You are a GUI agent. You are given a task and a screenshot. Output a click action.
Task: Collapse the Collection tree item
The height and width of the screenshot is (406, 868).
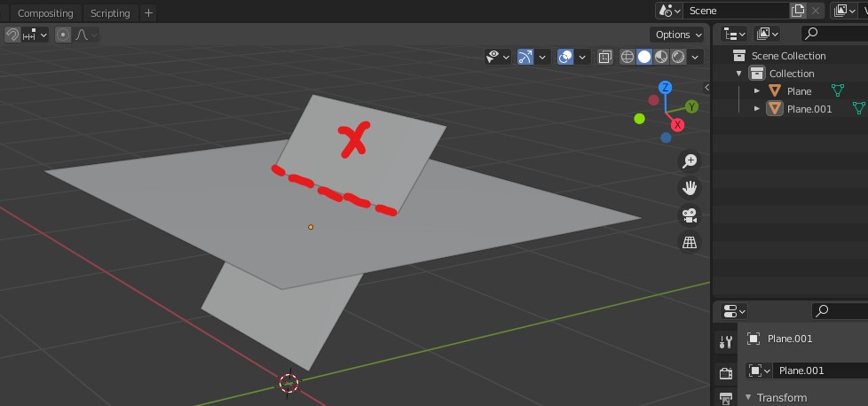click(x=738, y=74)
